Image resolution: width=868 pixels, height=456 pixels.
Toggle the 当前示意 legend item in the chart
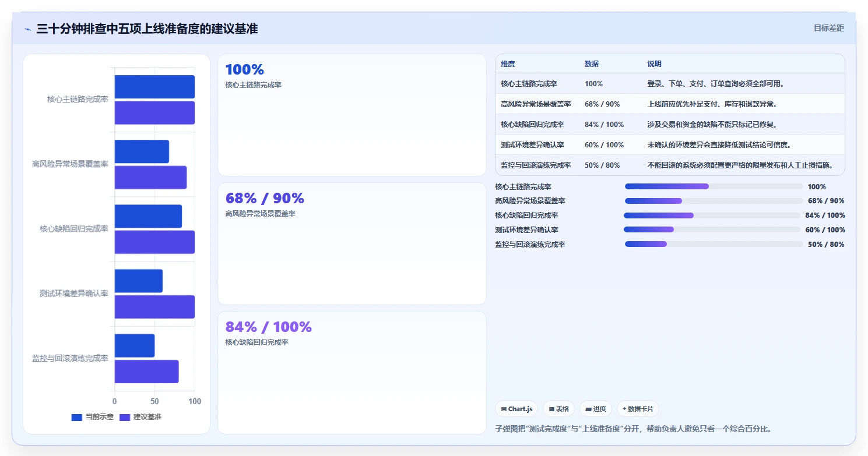[x=92, y=417]
